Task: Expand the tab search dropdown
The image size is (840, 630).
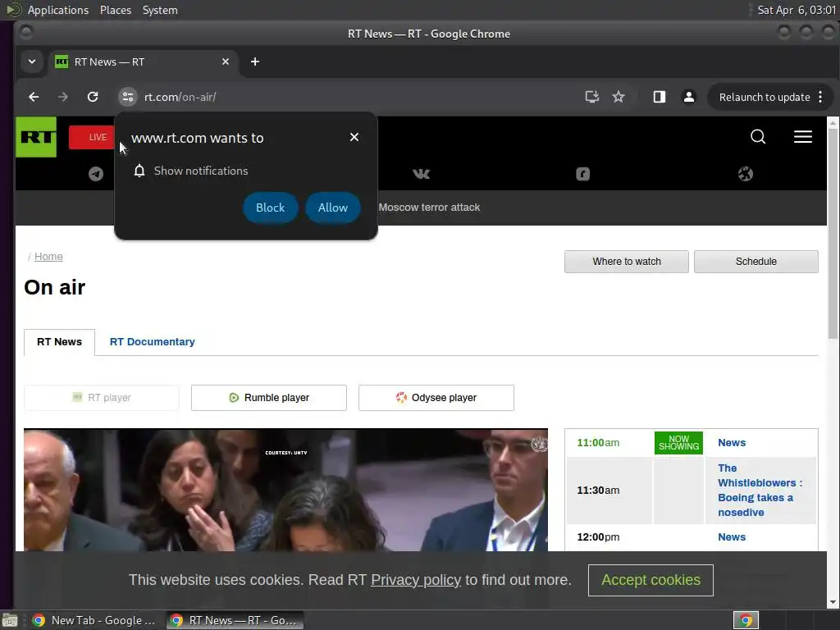Action: point(32,62)
